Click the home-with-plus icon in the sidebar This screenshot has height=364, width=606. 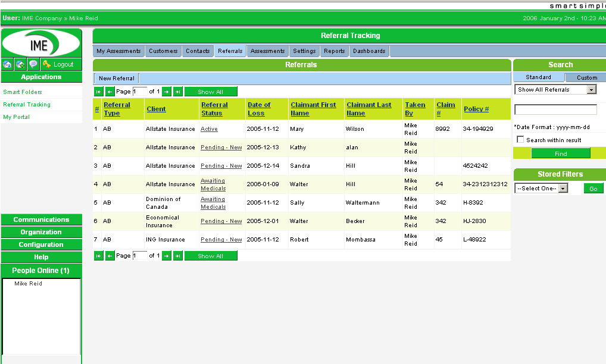[20, 64]
